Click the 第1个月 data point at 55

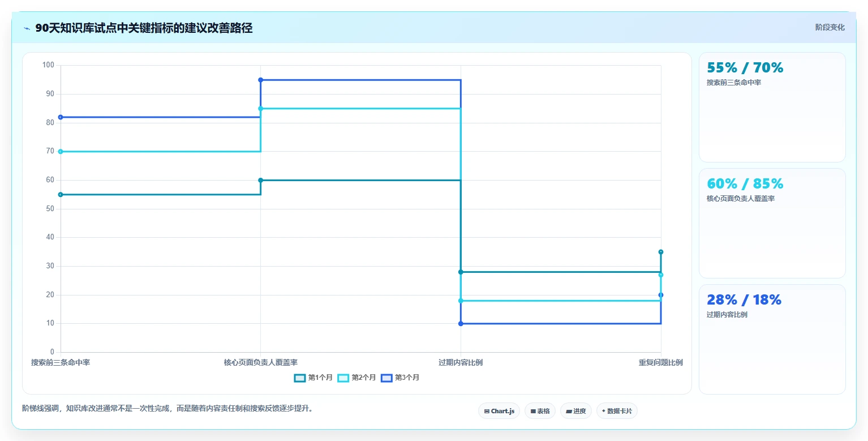coord(61,195)
